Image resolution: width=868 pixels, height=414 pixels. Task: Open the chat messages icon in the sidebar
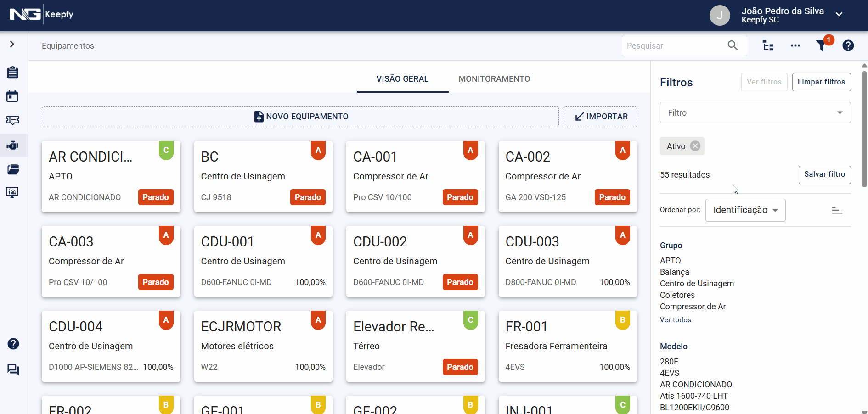13,369
